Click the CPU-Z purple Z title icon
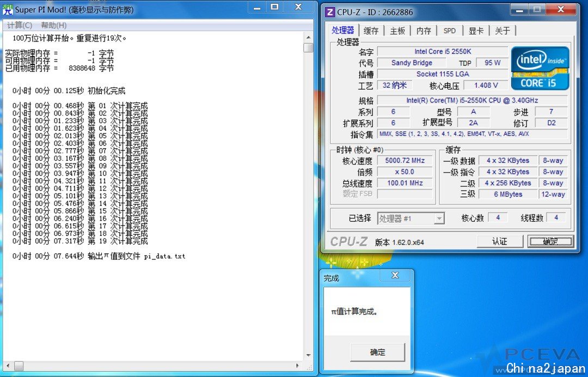Viewport: 588px width, 377px height. (329, 12)
